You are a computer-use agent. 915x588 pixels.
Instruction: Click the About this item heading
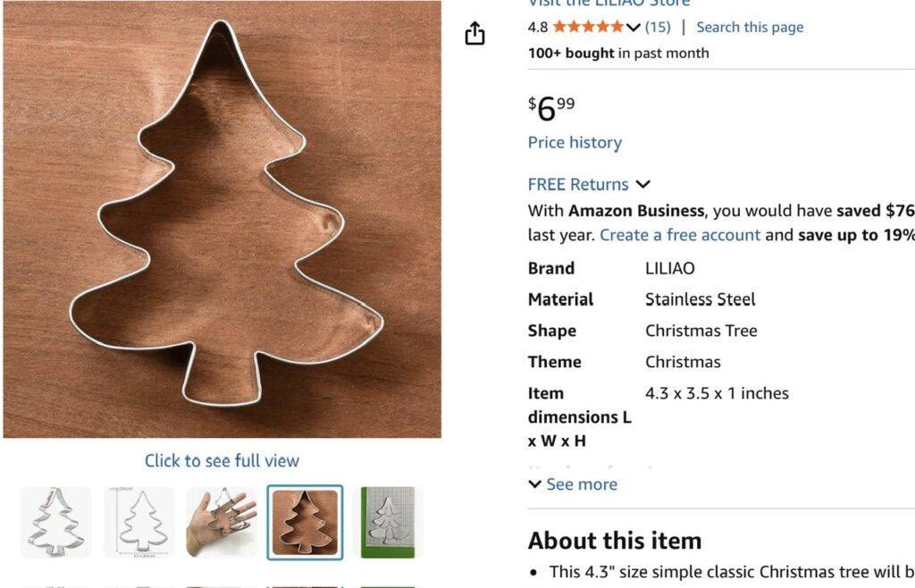(x=615, y=541)
